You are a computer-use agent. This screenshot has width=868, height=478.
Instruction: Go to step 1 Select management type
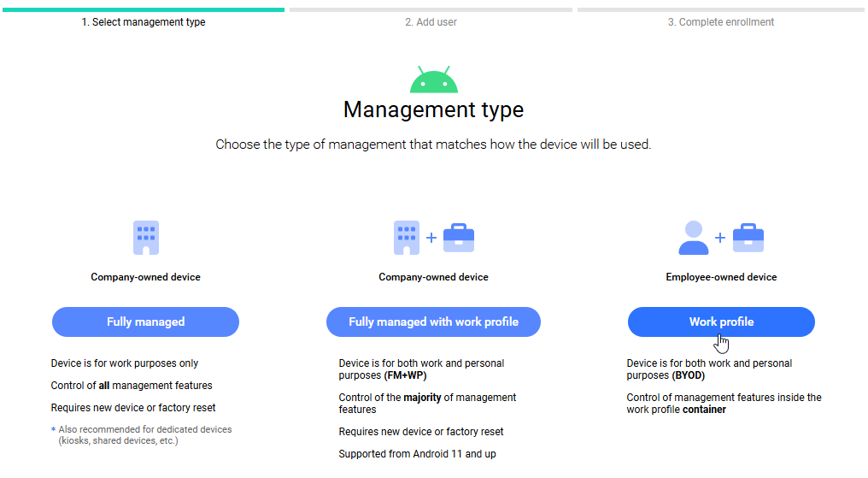point(143,22)
